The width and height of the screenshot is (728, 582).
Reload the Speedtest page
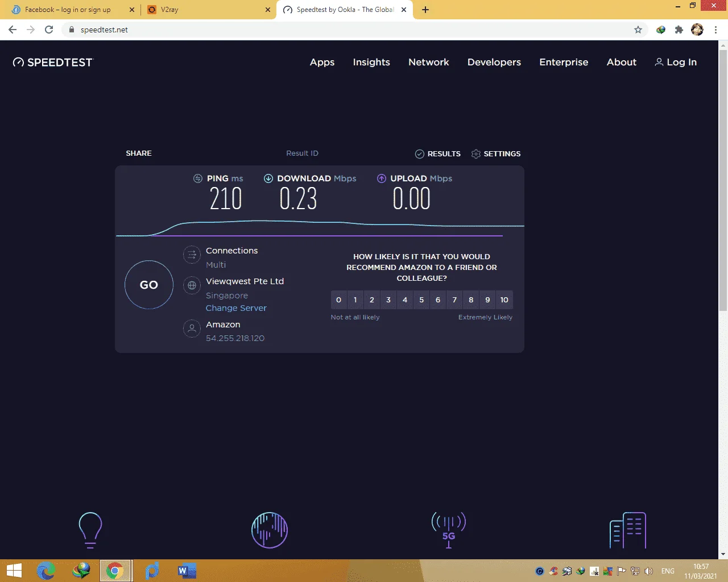[x=49, y=30]
